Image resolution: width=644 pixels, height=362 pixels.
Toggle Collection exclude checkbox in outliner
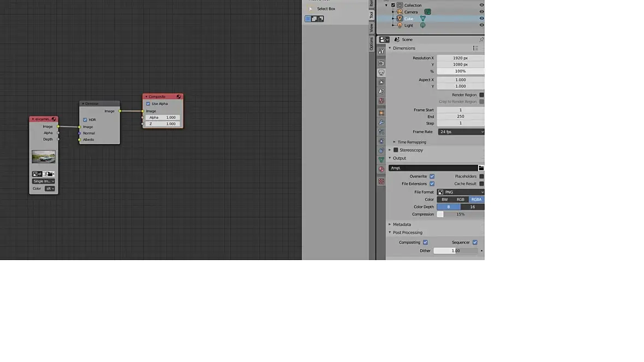tap(393, 5)
